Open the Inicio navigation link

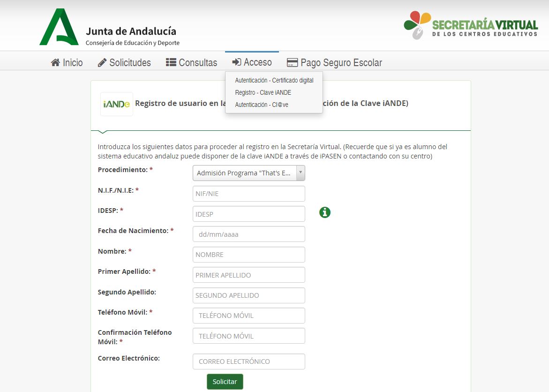pos(67,61)
